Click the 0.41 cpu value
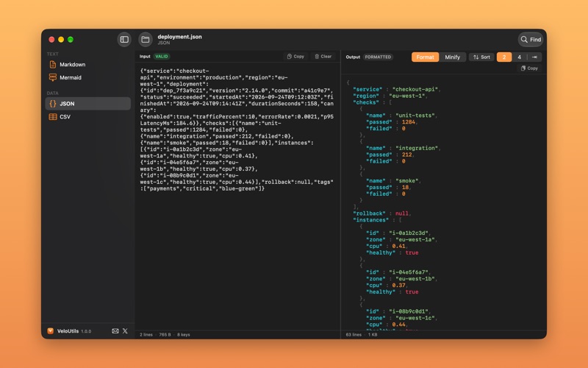 tap(398, 247)
